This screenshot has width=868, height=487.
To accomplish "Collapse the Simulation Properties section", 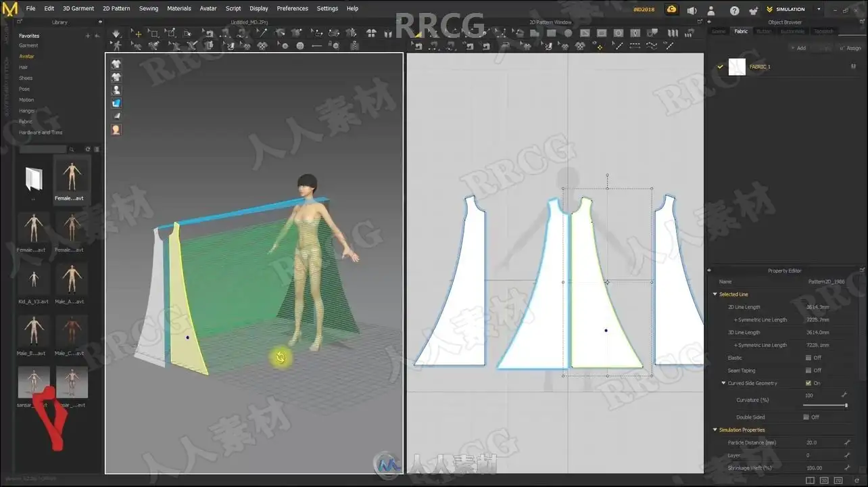I will tap(715, 430).
